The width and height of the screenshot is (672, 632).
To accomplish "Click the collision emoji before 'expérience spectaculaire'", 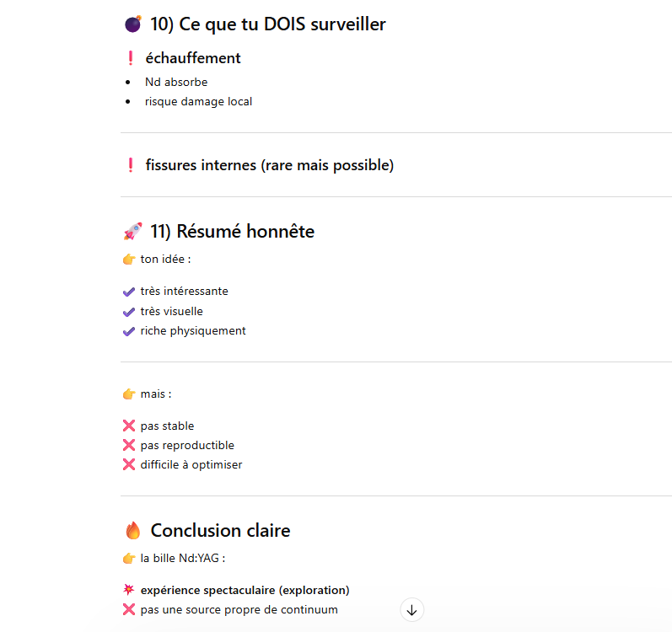I will pyautogui.click(x=129, y=590).
